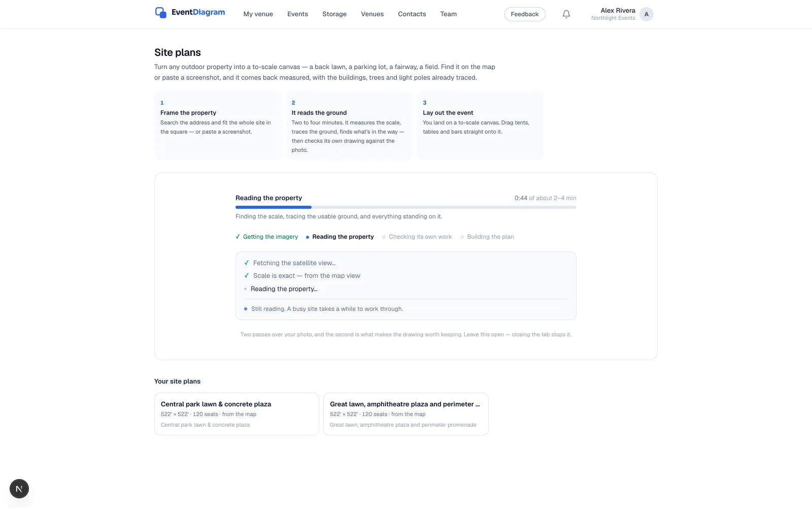
Task: Open the Storage section
Action: pyautogui.click(x=334, y=14)
